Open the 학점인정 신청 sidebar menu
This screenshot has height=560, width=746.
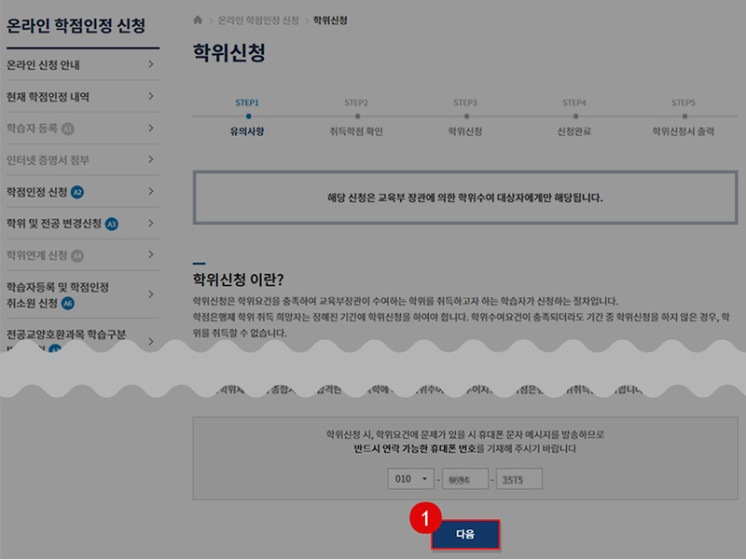37,192
